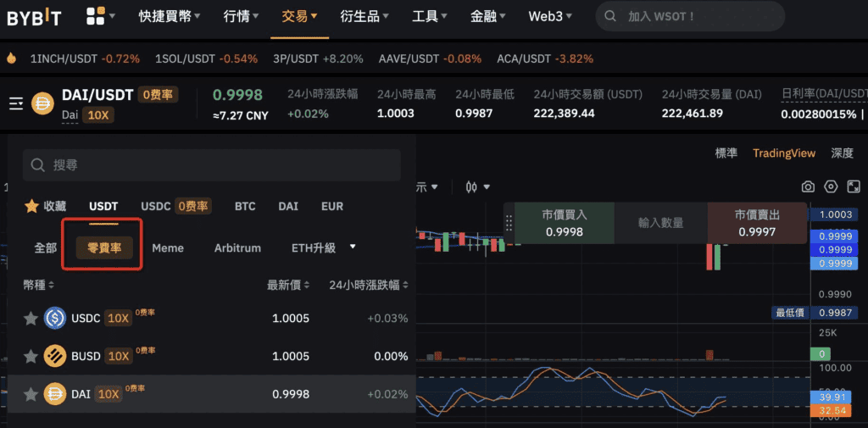Click the hot flame ticker icon
The height and width of the screenshot is (428, 868).
pos(11,58)
